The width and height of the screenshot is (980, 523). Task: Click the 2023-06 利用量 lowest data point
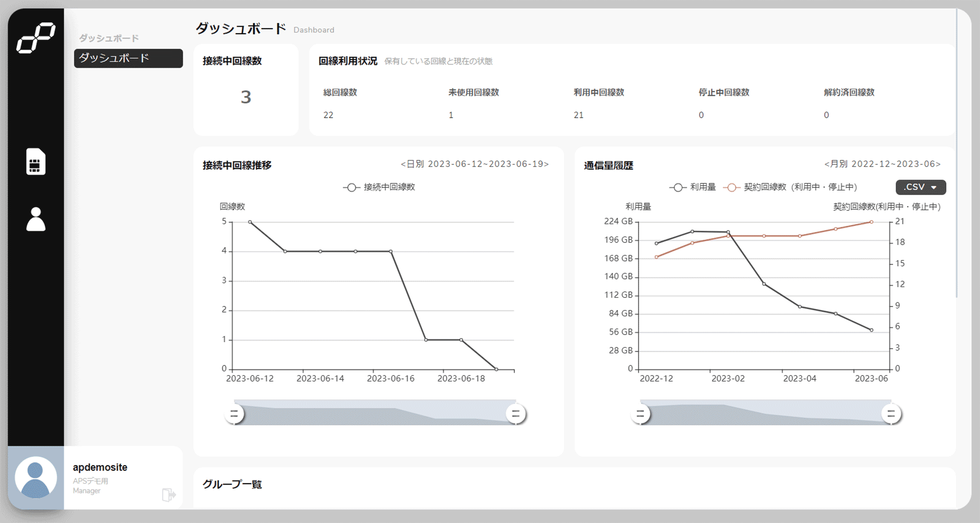(x=871, y=330)
